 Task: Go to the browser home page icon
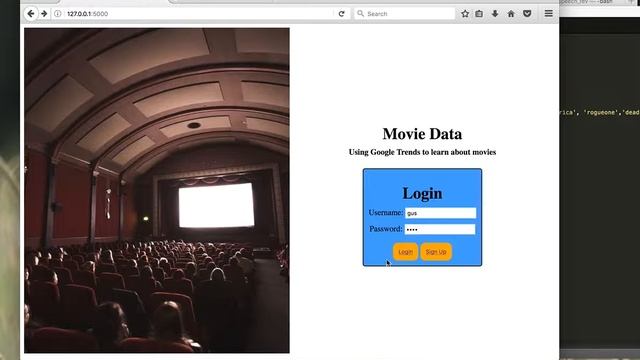[x=511, y=14]
